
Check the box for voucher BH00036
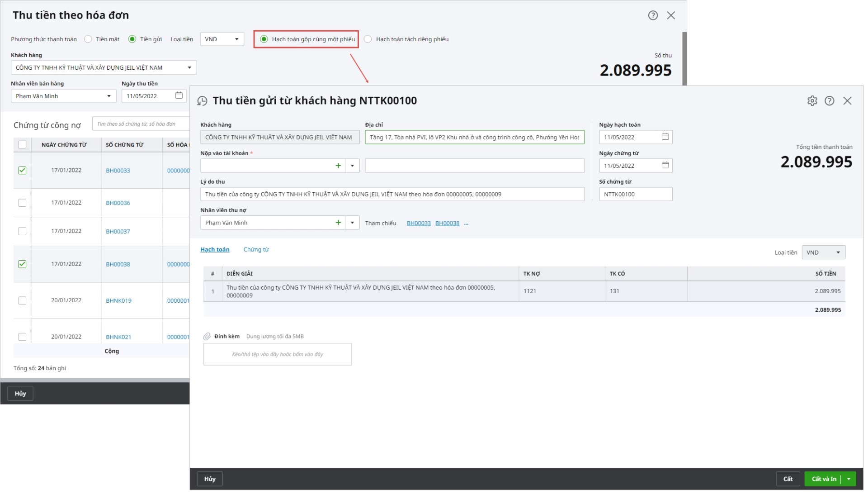[22, 203]
